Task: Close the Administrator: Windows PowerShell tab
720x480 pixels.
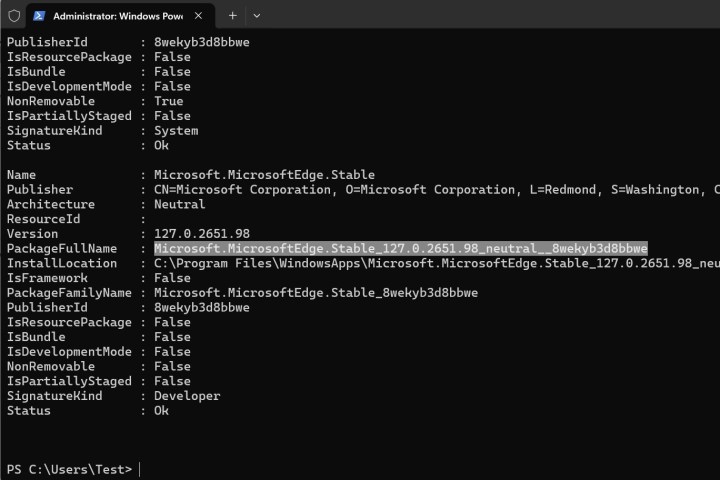Action: 201,16
